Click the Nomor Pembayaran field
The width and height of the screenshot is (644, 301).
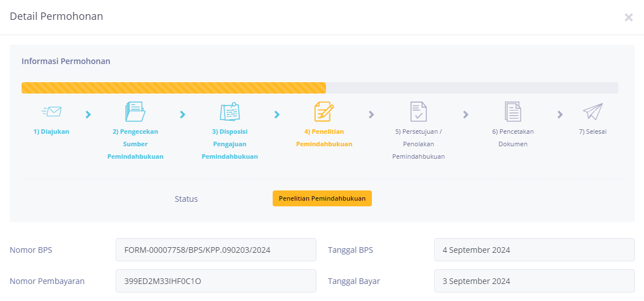coord(216,281)
